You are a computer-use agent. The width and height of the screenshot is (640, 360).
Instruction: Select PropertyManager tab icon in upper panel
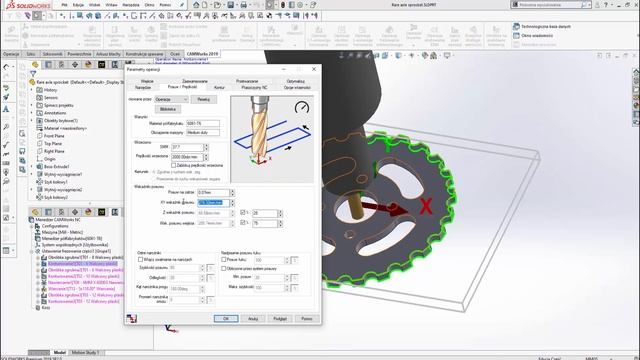pos(48,64)
